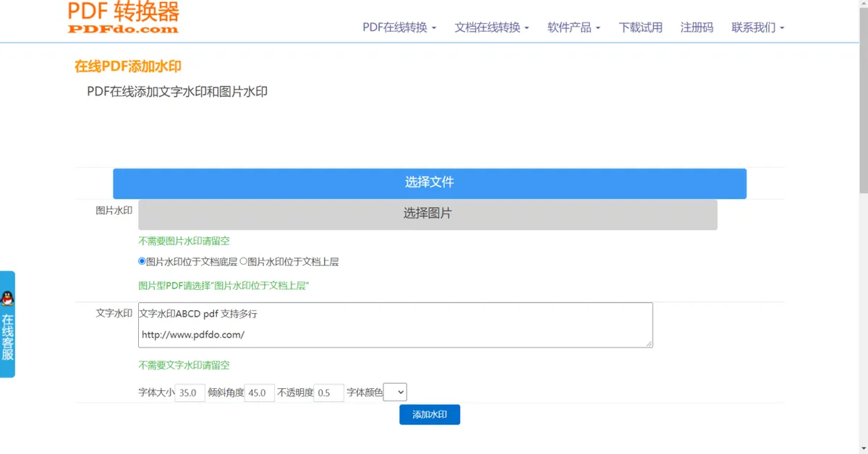Click the PDF在线添加文字水印和图片水印 subtitle
The image size is (868, 454).
pyautogui.click(x=177, y=92)
